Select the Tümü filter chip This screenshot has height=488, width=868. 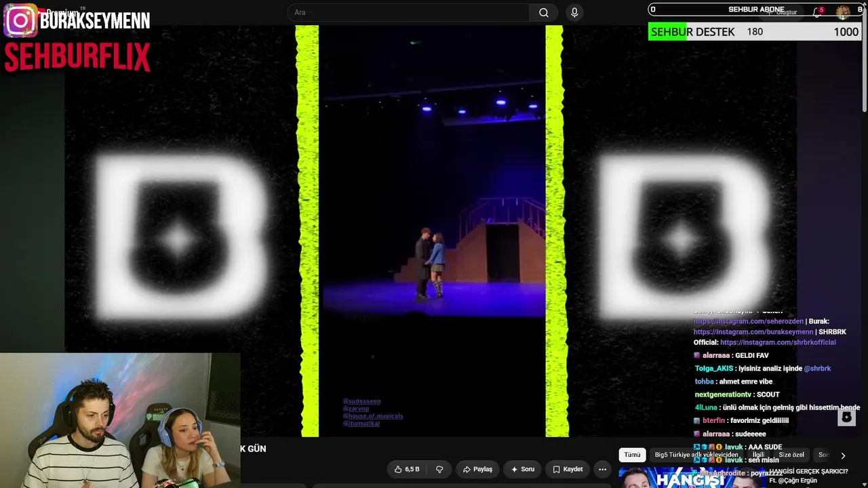coord(632,455)
